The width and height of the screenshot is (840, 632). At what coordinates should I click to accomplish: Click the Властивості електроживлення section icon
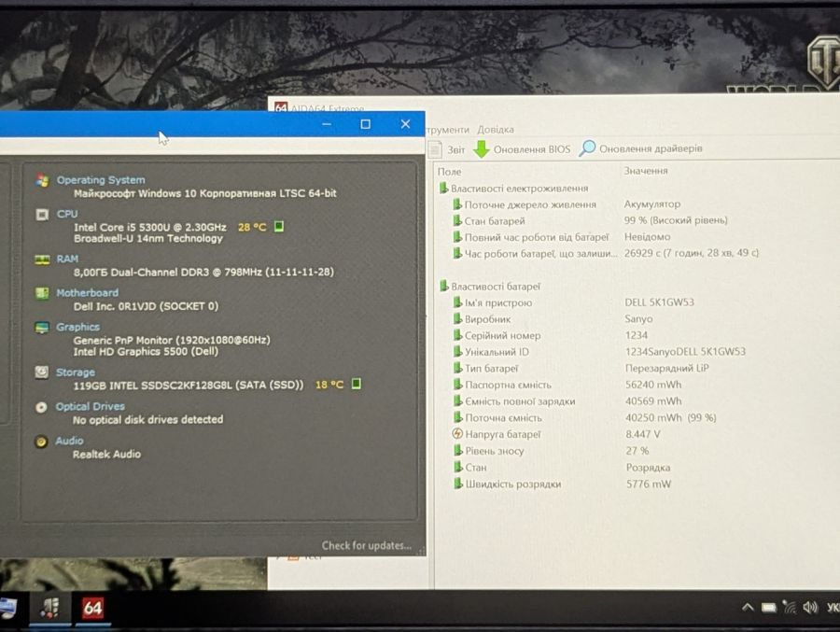click(x=443, y=189)
